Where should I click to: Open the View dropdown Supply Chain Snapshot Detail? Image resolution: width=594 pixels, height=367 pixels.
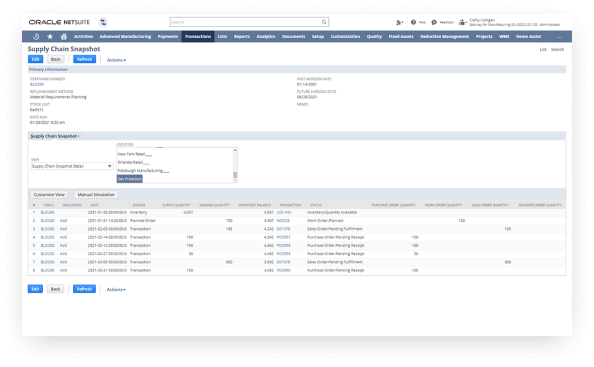72,166
